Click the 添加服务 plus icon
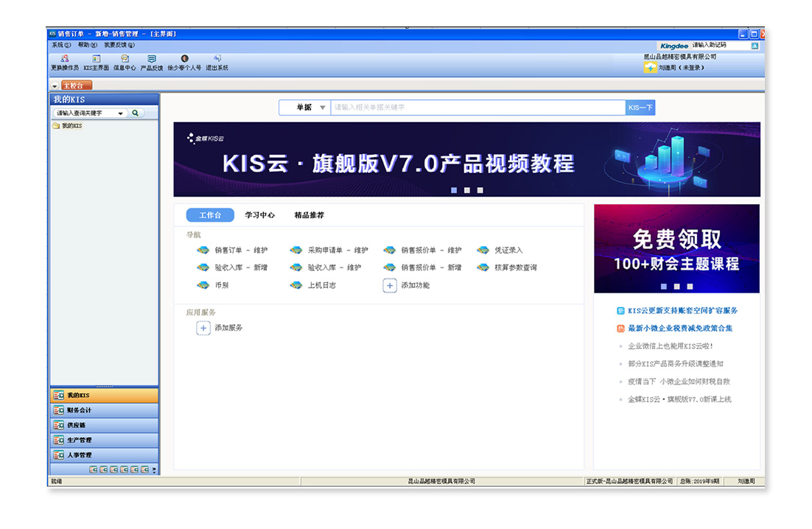This screenshot has height=529, width=812. tap(203, 328)
